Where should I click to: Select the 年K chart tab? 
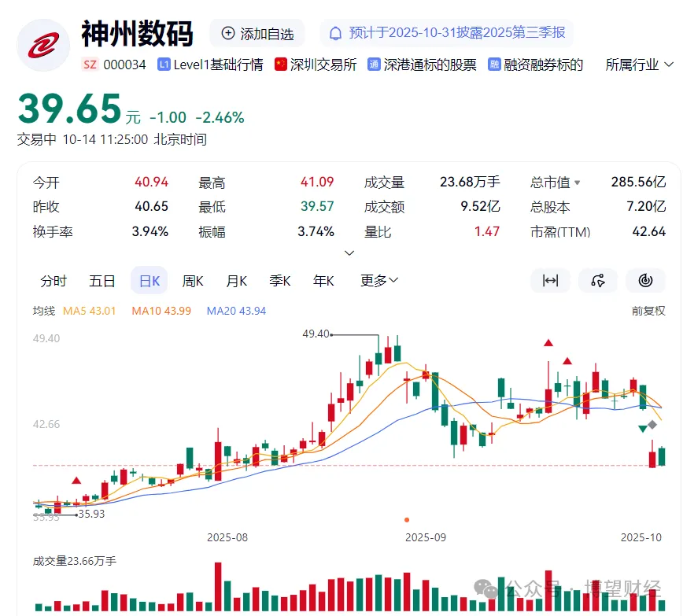point(323,281)
